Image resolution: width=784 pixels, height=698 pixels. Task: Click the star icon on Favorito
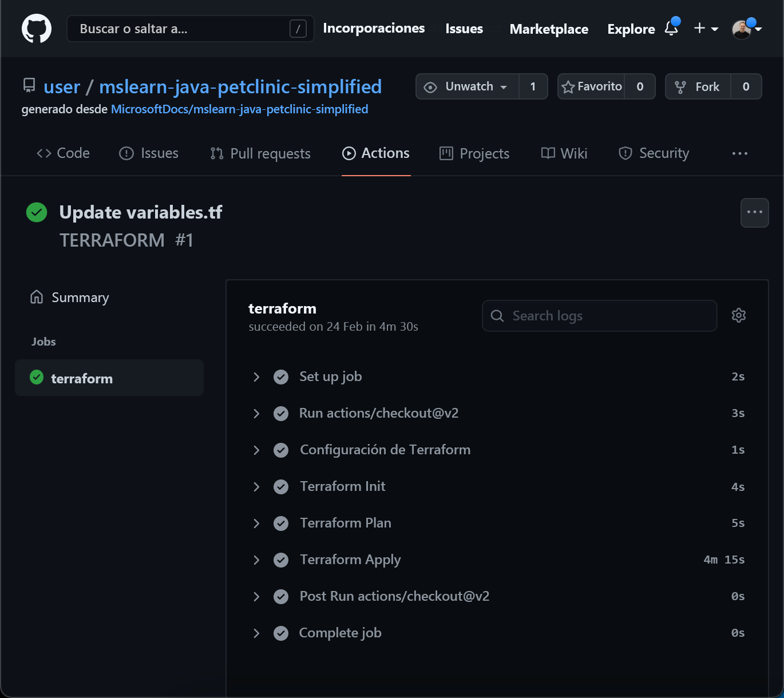568,87
